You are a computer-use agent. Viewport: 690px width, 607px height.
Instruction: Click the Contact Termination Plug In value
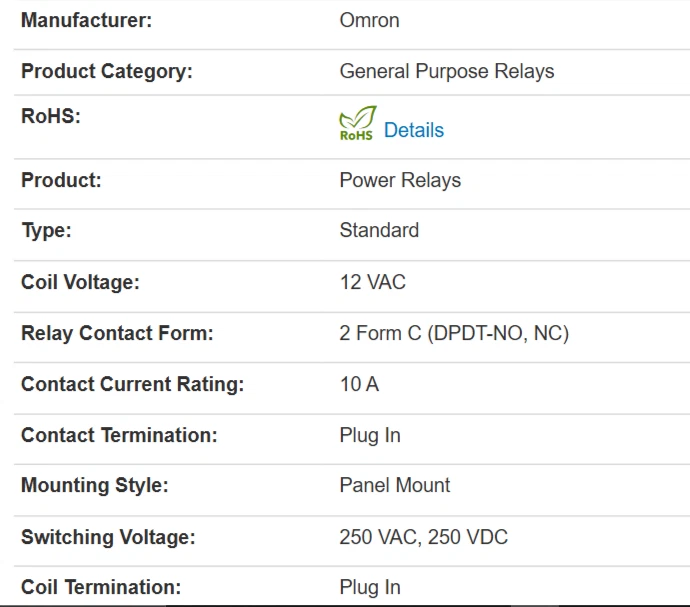(370, 435)
